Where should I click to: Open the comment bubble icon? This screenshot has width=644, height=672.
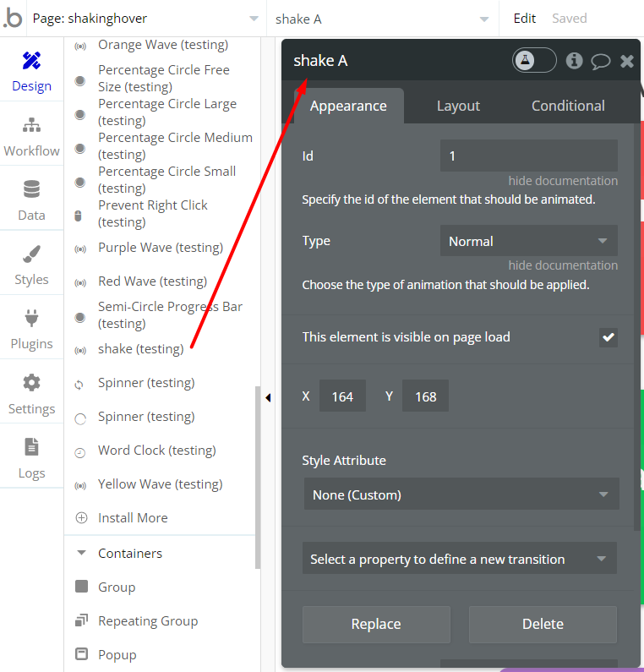(601, 62)
